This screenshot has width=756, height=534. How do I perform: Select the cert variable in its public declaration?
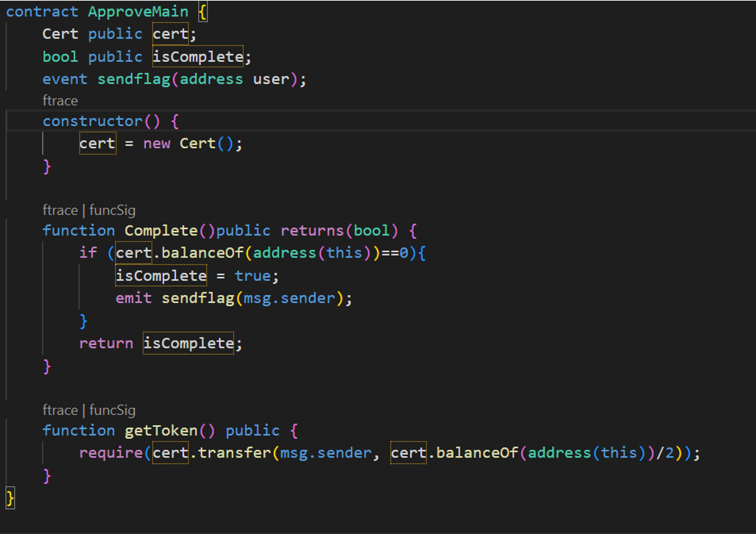[170, 34]
